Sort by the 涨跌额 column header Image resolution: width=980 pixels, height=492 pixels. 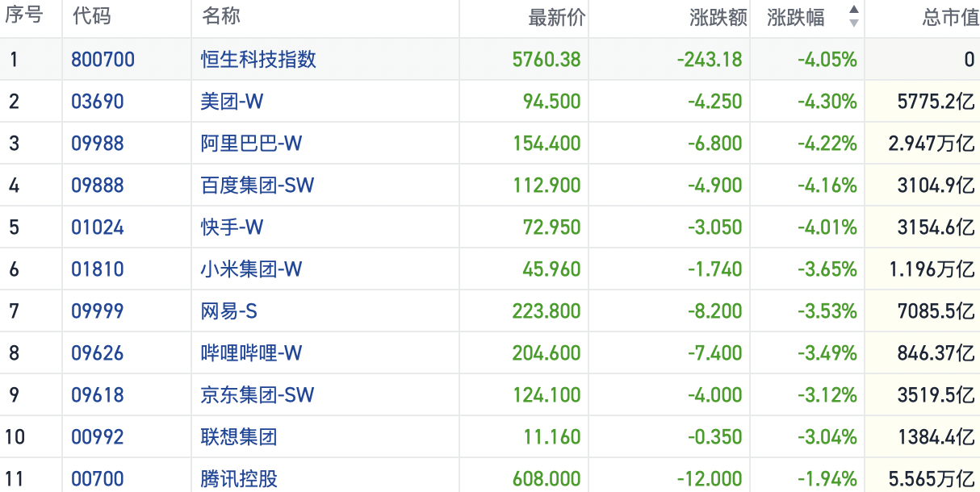[718, 17]
